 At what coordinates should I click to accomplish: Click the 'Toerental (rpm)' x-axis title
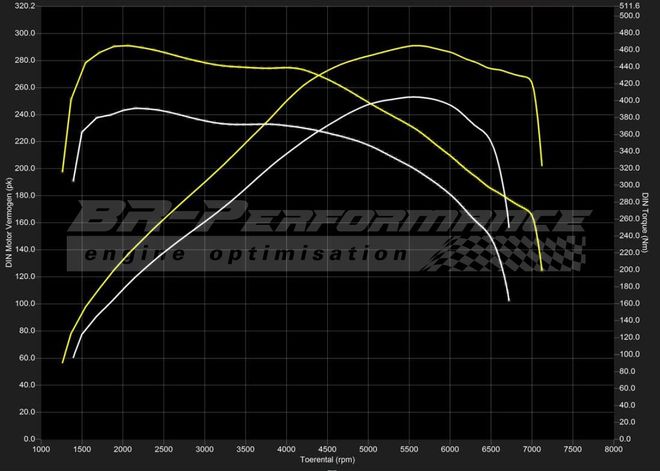click(327, 461)
